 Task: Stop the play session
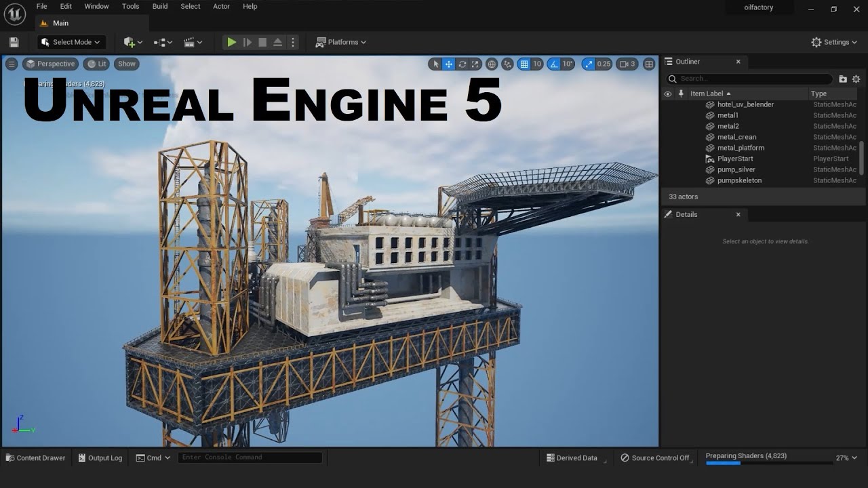coord(262,42)
